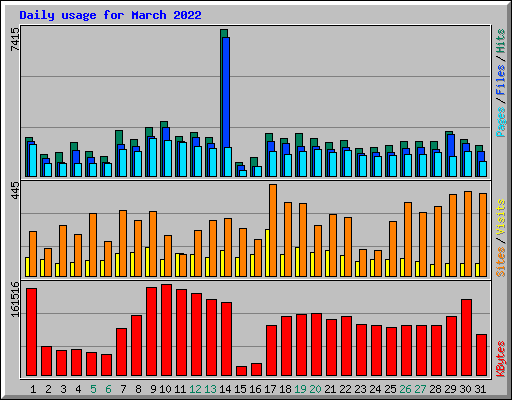Click the red KBytes bar for day 31

click(481, 355)
